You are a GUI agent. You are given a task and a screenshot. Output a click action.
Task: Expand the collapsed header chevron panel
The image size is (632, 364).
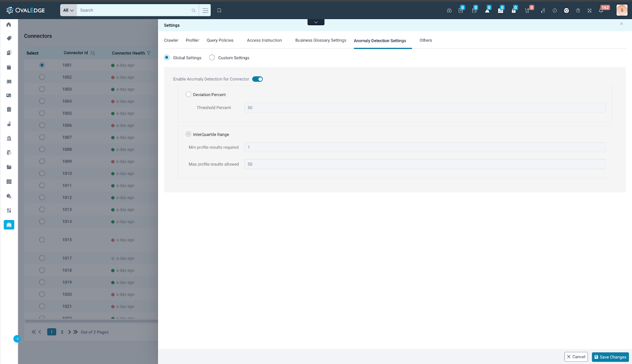pos(316,22)
